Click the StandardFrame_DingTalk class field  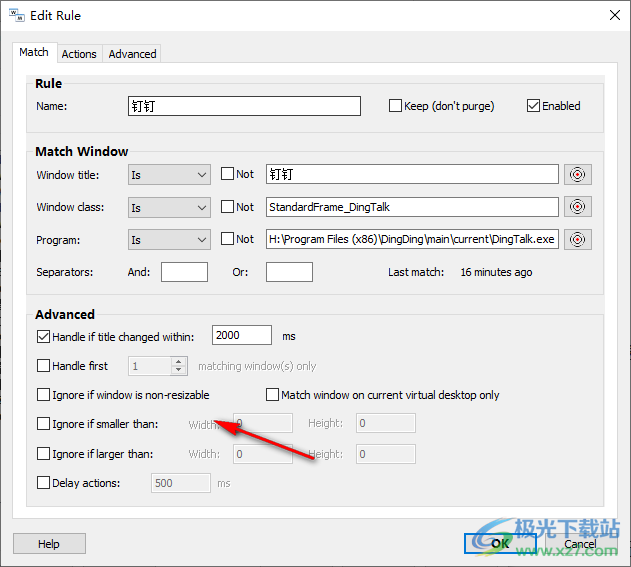(412, 207)
